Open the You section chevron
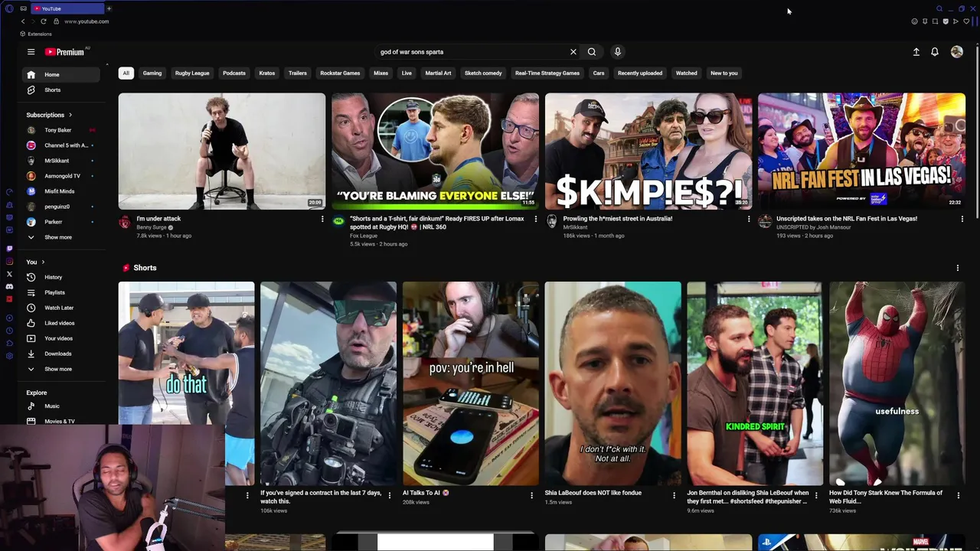This screenshot has height=551, width=980. tap(43, 262)
